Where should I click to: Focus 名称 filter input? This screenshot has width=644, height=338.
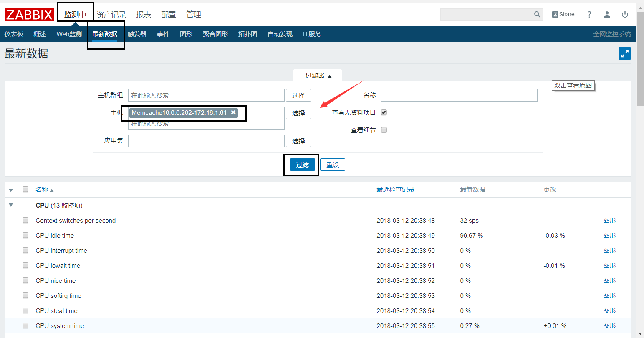pos(459,95)
